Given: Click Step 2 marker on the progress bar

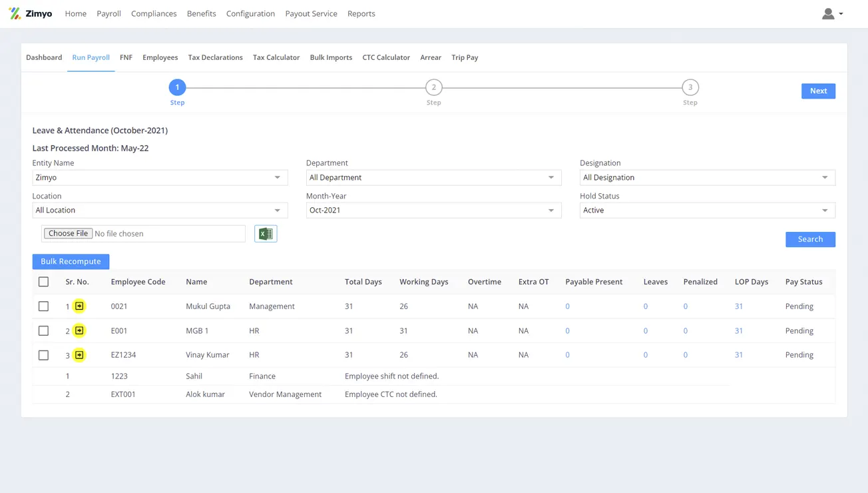Looking at the screenshot, I should tap(434, 87).
